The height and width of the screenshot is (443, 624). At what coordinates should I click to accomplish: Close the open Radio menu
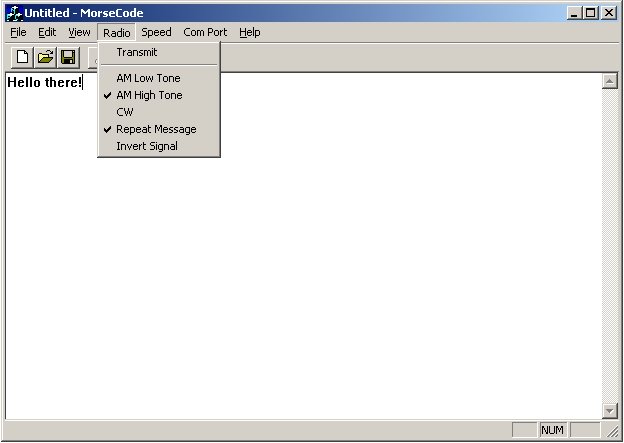click(116, 32)
